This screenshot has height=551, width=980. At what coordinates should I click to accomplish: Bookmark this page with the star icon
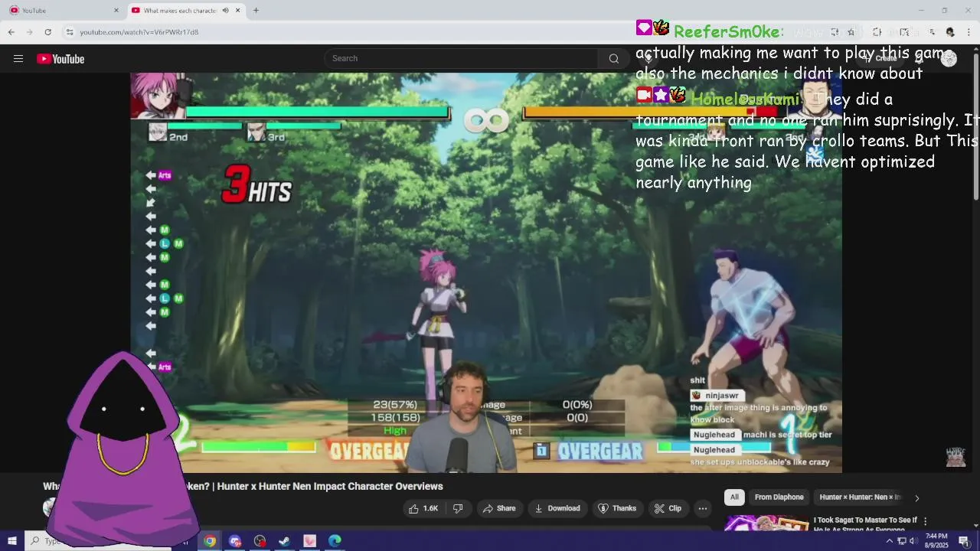click(x=851, y=32)
